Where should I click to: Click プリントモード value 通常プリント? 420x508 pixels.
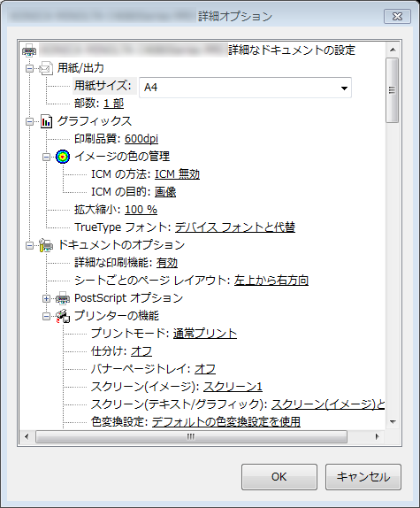point(205,334)
